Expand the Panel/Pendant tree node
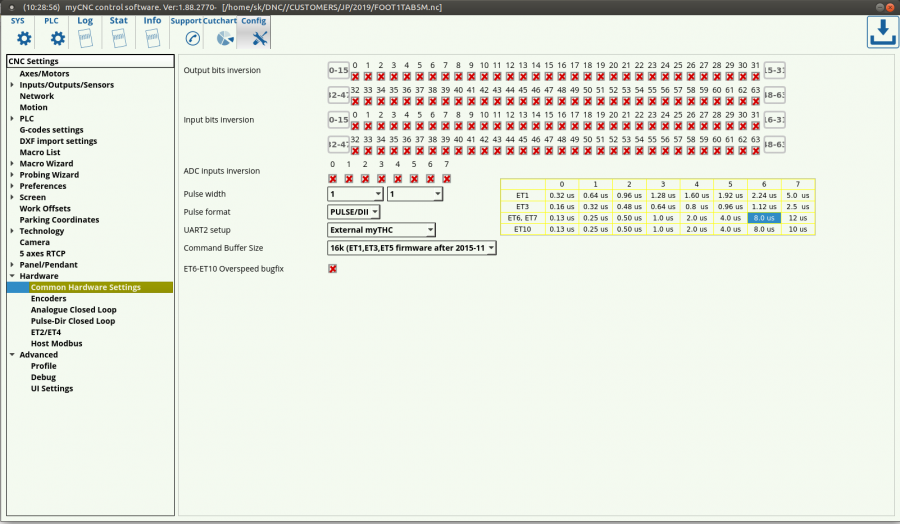 click(12, 265)
